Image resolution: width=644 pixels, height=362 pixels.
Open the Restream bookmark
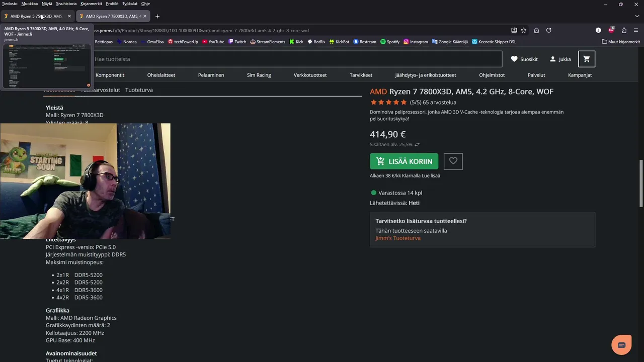click(365, 42)
